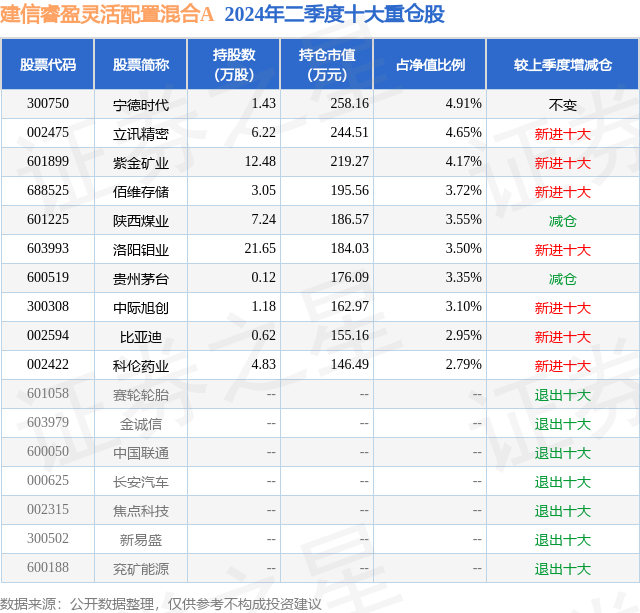640x613 pixels.
Task: Click market value 162.97
Action: tap(350, 306)
